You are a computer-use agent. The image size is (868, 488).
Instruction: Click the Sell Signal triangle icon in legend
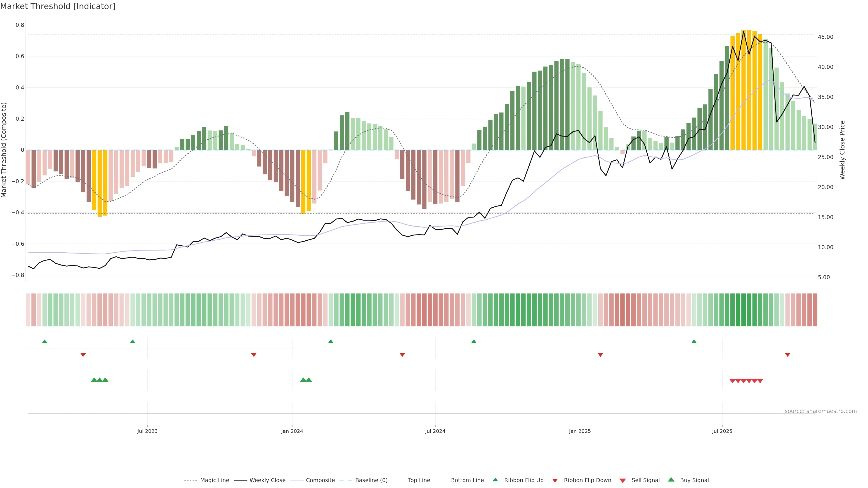pyautogui.click(x=623, y=481)
